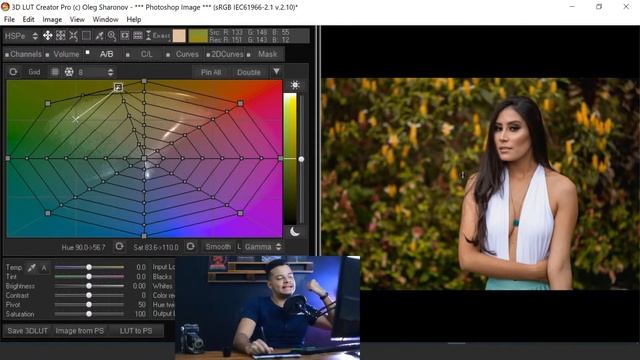
Task: Switch to the Curves tab
Action: point(187,54)
